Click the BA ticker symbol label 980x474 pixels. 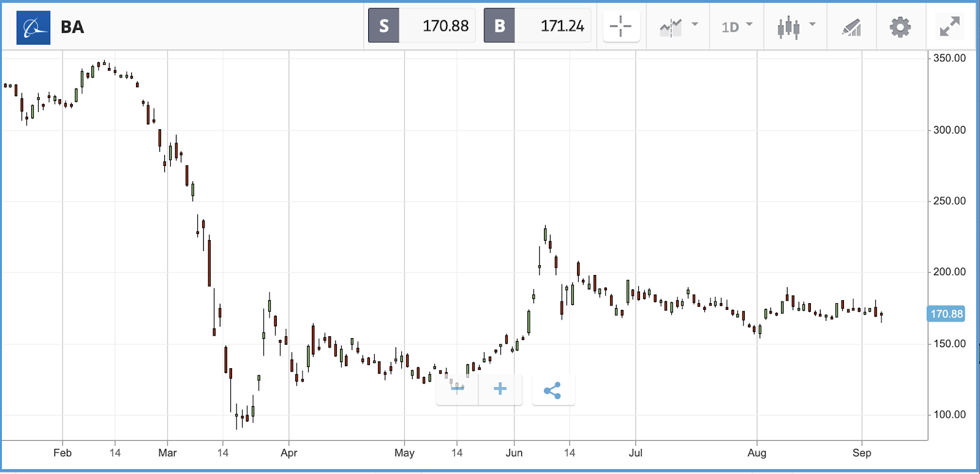pos(72,27)
